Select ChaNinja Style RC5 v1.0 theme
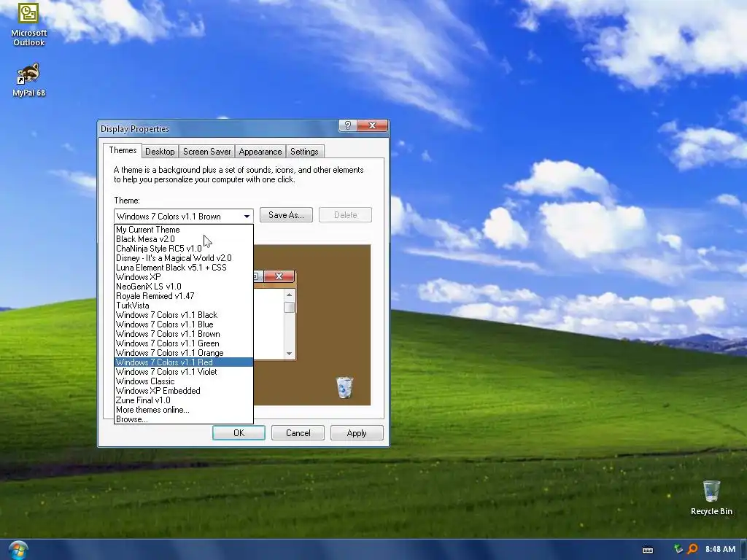The width and height of the screenshot is (747, 560). pos(183,249)
